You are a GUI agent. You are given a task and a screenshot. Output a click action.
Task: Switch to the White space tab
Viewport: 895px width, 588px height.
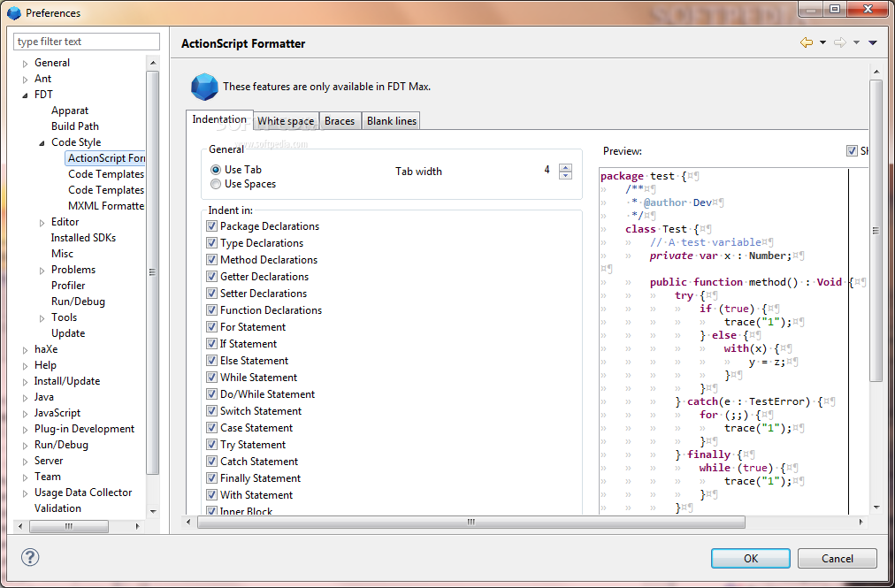click(x=286, y=121)
